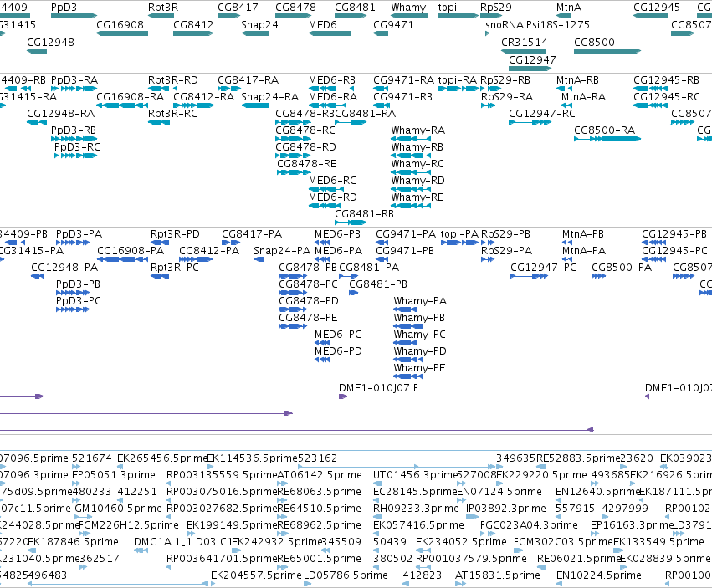Select protein RpS29-PB

488,243
